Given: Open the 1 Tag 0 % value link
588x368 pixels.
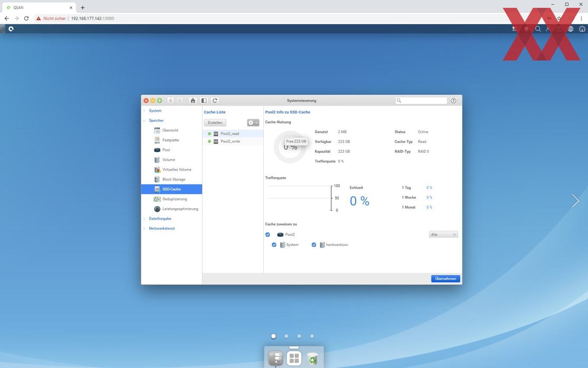Looking at the screenshot, I should click(x=429, y=188).
